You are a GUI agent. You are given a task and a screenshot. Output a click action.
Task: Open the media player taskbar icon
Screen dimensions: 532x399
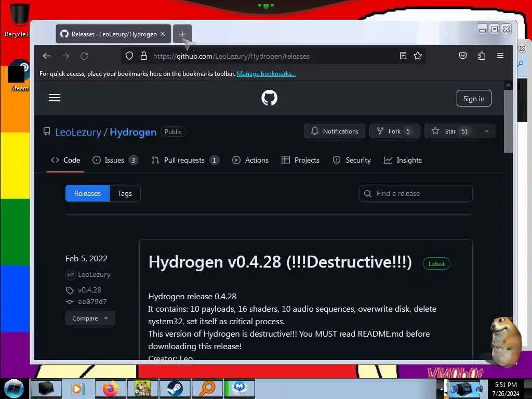[77, 389]
